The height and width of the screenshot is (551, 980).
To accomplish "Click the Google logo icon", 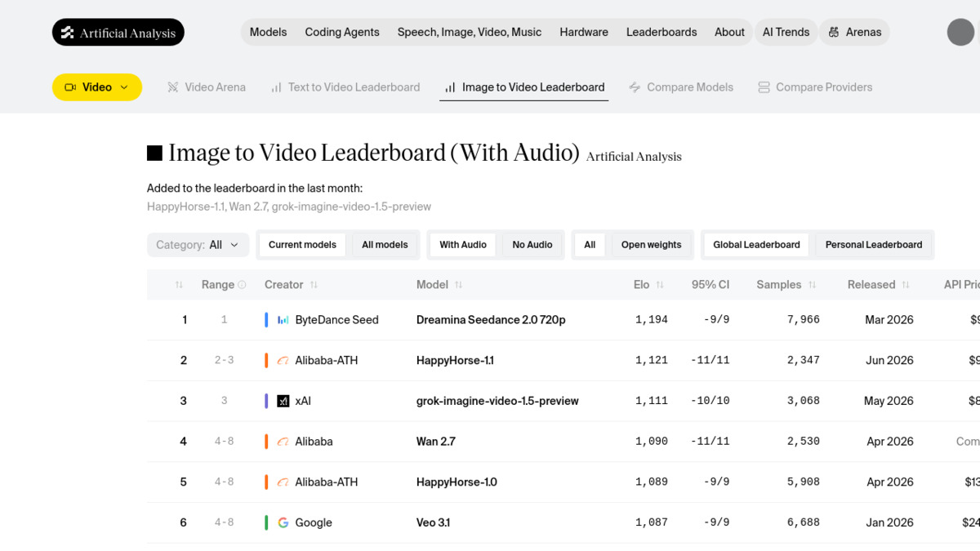I will [x=283, y=522].
